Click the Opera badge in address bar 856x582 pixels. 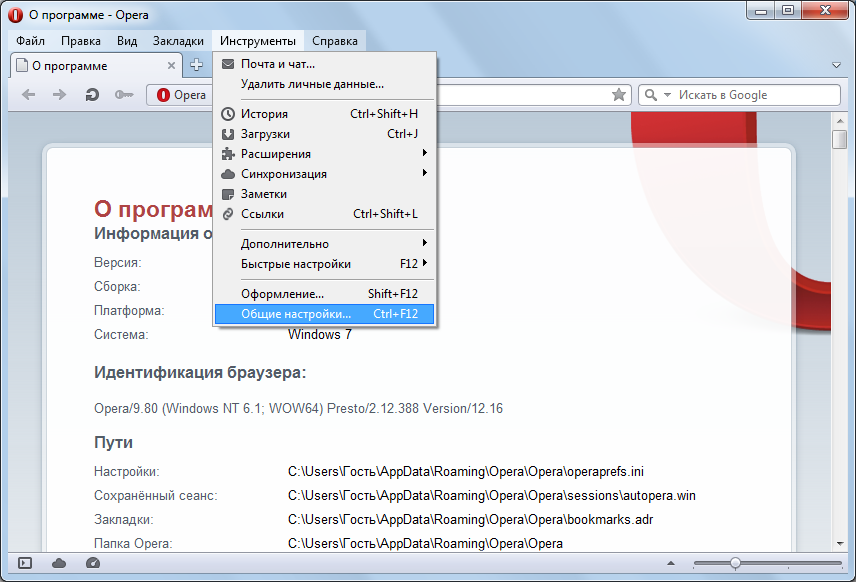point(182,95)
